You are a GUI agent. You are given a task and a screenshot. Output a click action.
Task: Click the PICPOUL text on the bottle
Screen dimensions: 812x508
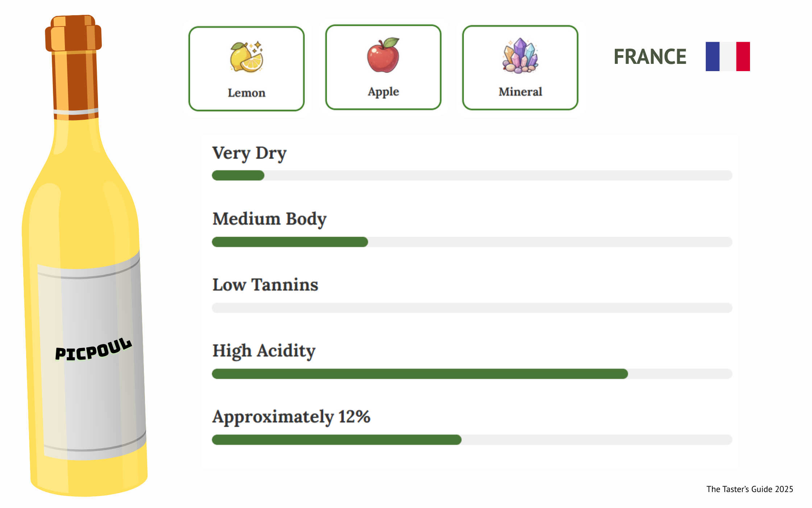pyautogui.click(x=93, y=350)
